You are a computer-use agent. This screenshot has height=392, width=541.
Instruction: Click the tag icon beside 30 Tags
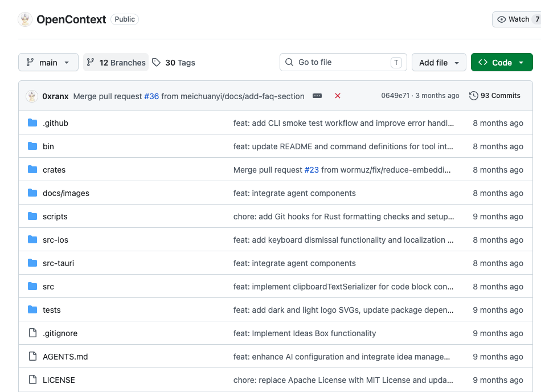pos(156,63)
